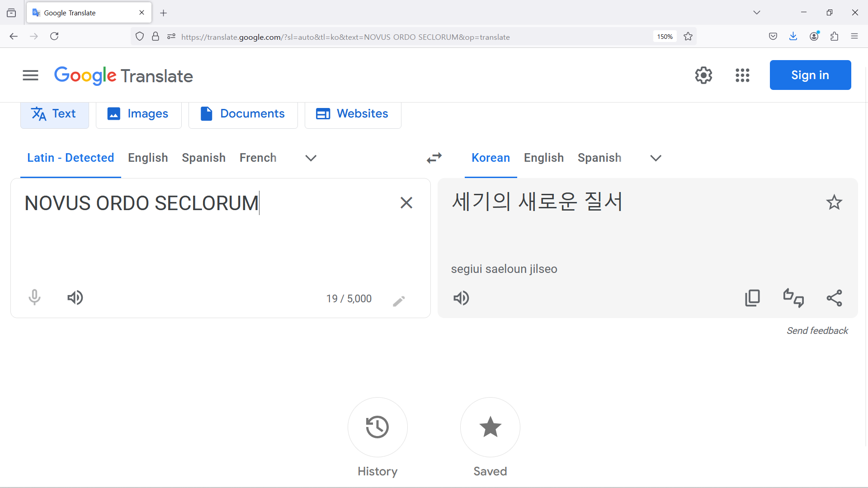Open a new browser tab
Viewport: 868px width, 488px height.
tap(164, 13)
